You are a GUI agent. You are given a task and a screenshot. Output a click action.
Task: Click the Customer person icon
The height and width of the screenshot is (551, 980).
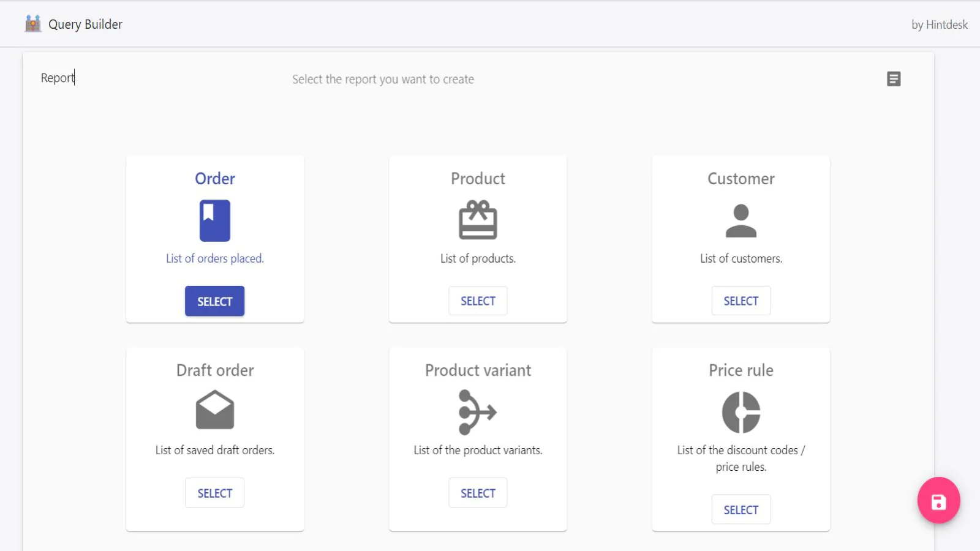(x=741, y=220)
